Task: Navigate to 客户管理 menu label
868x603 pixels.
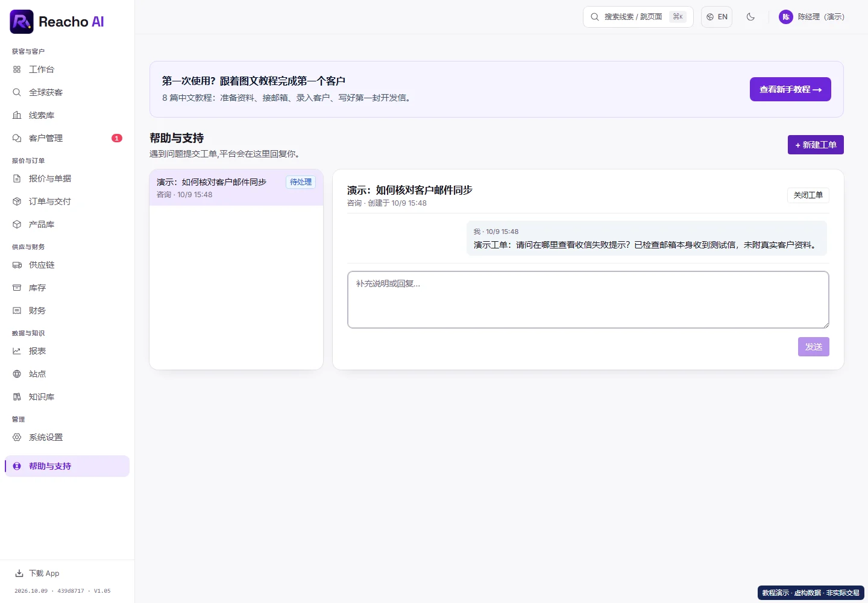Action: tap(46, 138)
